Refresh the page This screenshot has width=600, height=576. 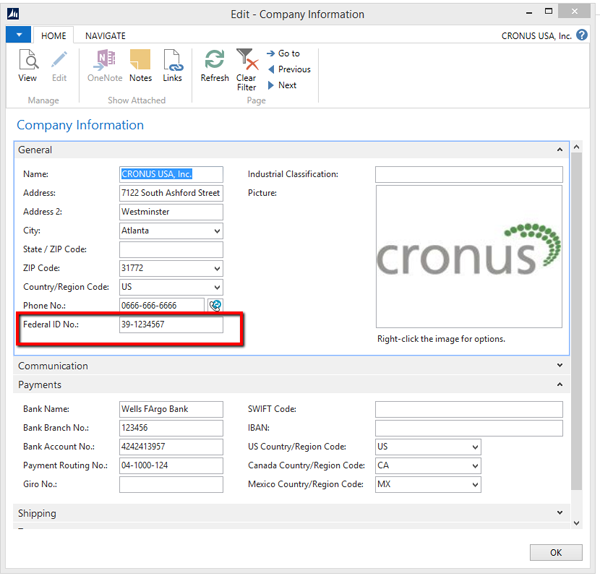tap(215, 65)
